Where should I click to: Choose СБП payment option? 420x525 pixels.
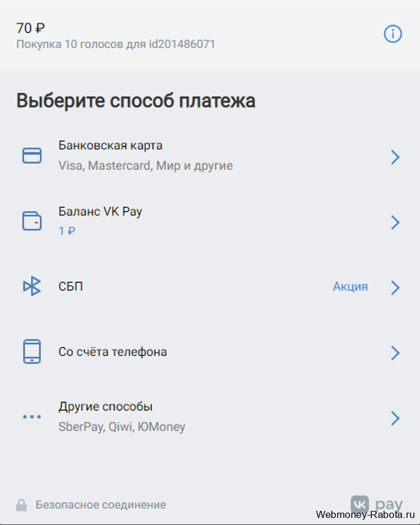[210, 287]
